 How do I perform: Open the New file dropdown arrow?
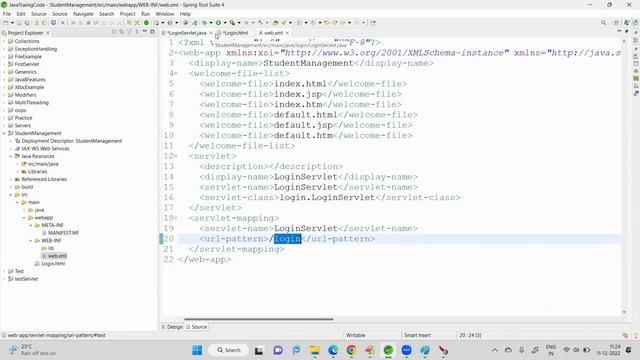[12, 23]
